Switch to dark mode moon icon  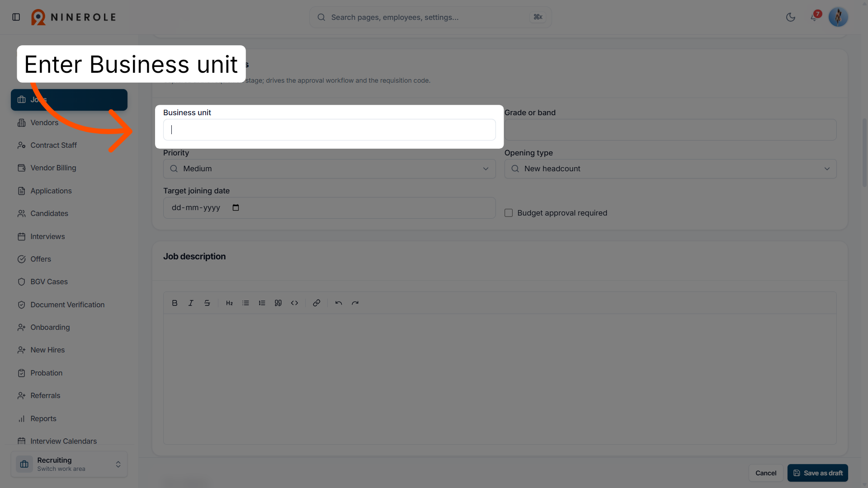pyautogui.click(x=791, y=17)
